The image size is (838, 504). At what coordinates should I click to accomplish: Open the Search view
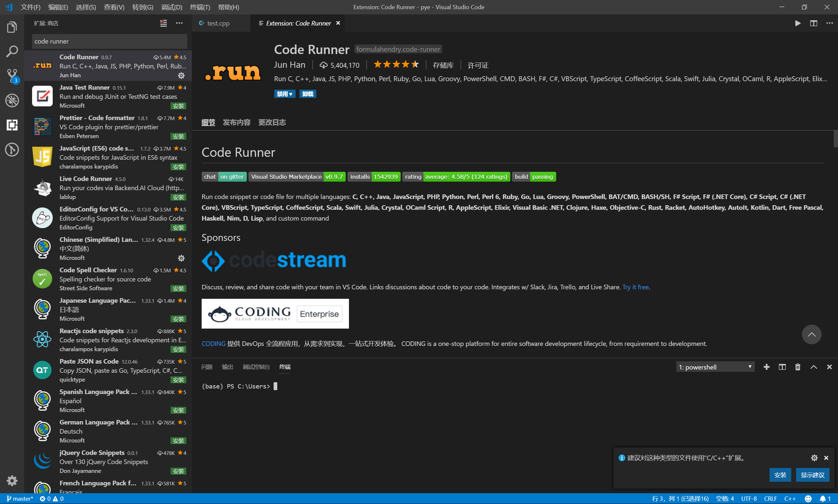pos(12,51)
